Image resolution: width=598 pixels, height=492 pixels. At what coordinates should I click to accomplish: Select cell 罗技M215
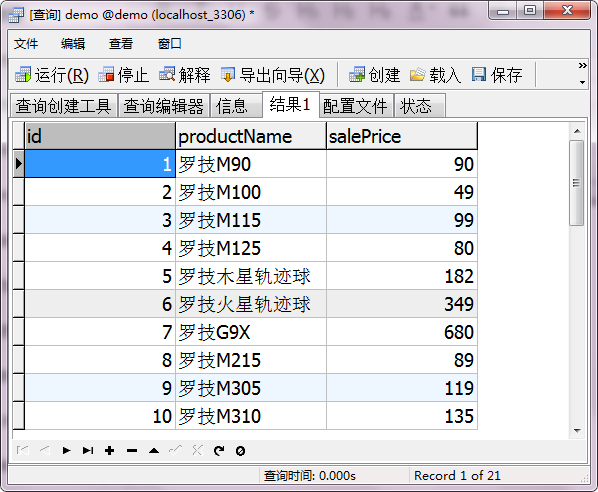(251, 360)
